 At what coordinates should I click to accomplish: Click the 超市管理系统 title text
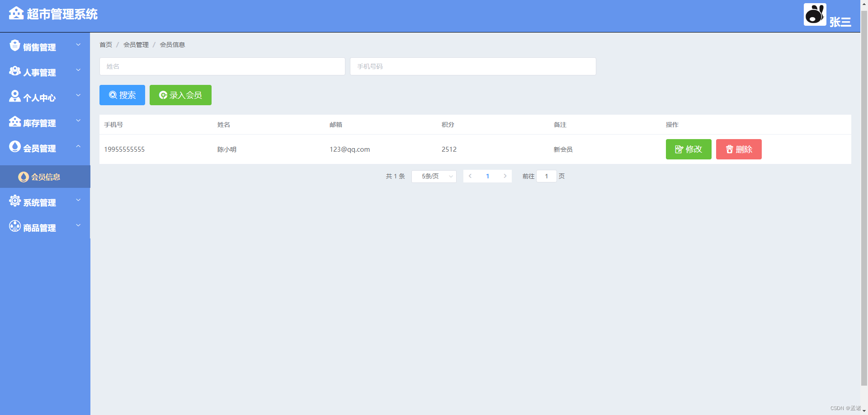tap(62, 14)
